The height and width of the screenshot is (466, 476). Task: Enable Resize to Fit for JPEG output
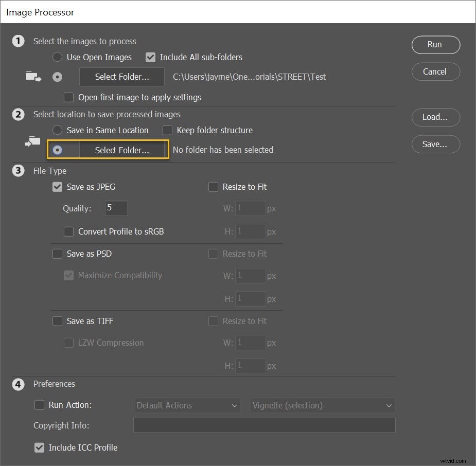[x=213, y=187]
